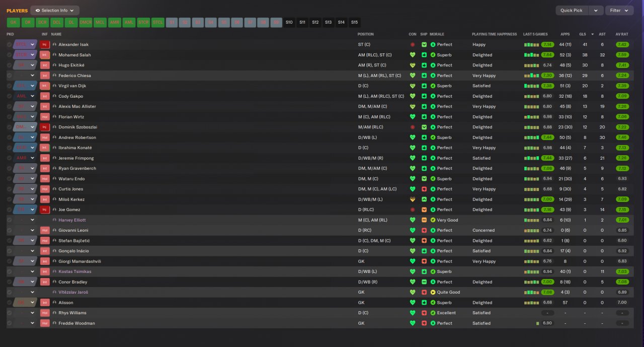
Task: Click Giovanni Leoni's Hol status badge
Action: tap(45, 230)
